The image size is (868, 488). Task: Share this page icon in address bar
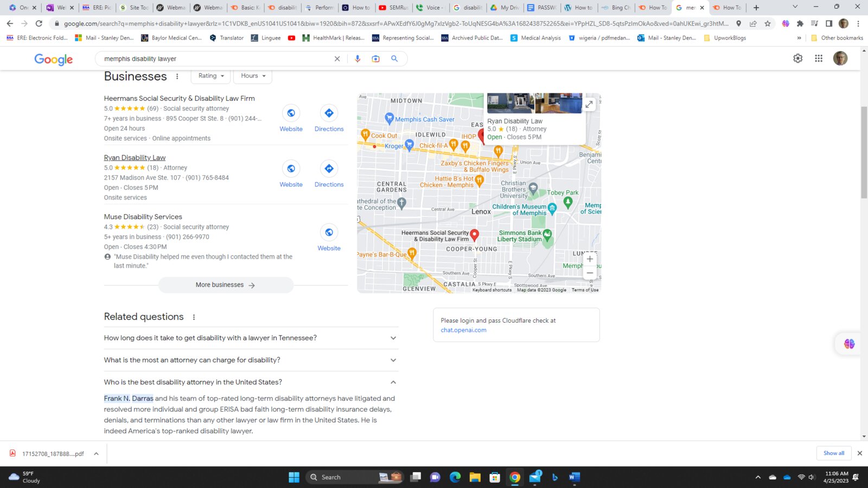coord(753,23)
